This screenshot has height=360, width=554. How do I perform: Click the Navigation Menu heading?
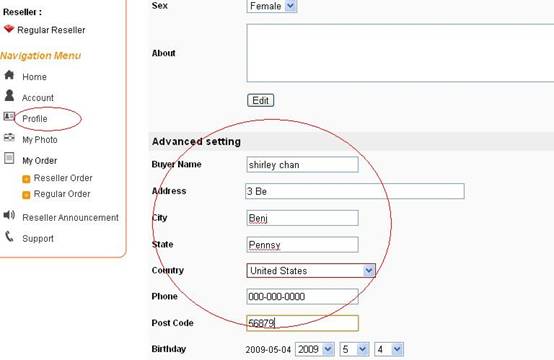[x=41, y=55]
